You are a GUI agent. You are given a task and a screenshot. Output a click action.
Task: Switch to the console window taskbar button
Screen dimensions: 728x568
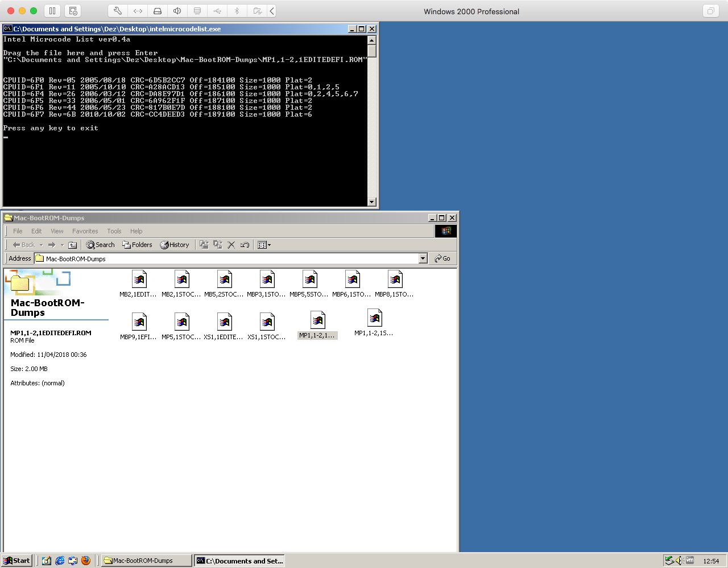[239, 561]
